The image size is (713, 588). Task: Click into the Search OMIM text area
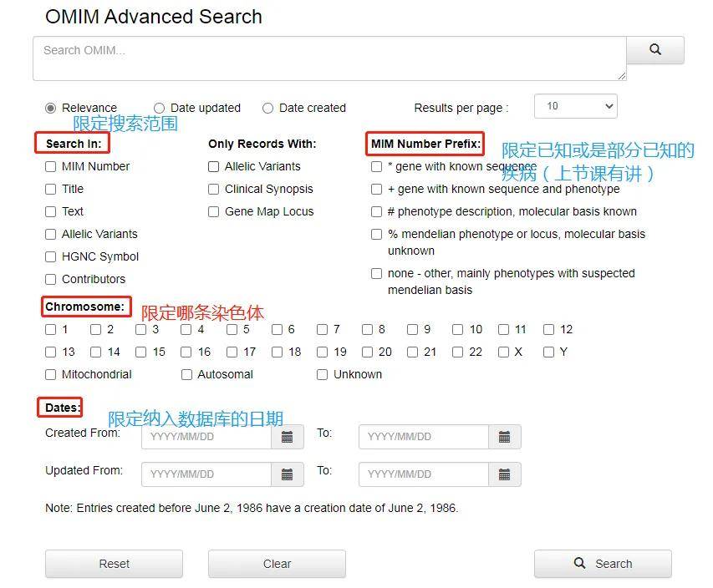click(329, 58)
